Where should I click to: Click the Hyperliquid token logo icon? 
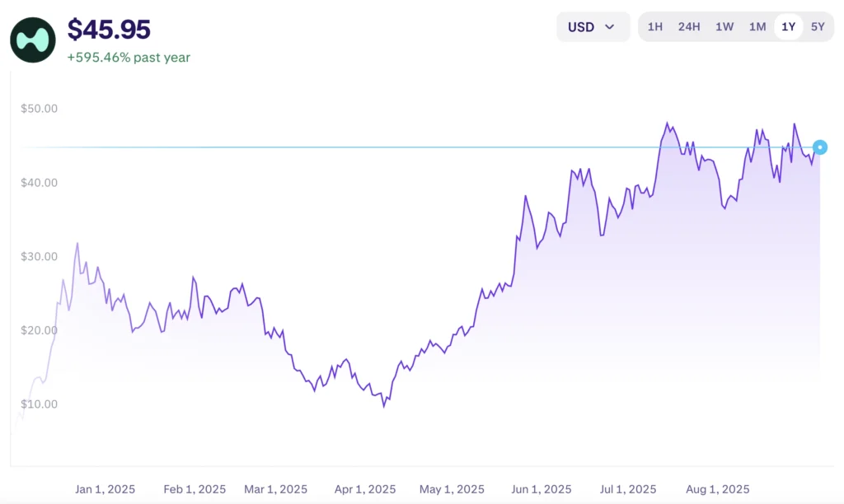(x=33, y=40)
